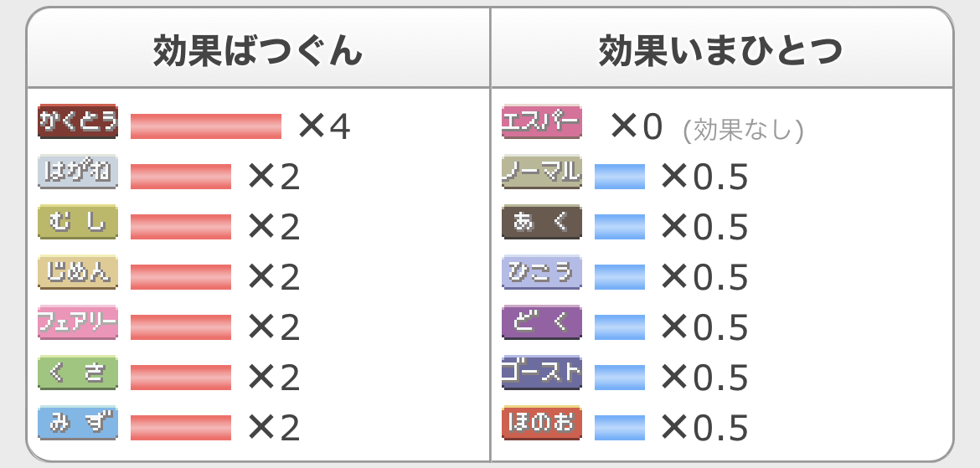Select the フェアリー (Fairy) type badge
Image resolution: width=980 pixels, height=468 pixels.
click(78, 322)
